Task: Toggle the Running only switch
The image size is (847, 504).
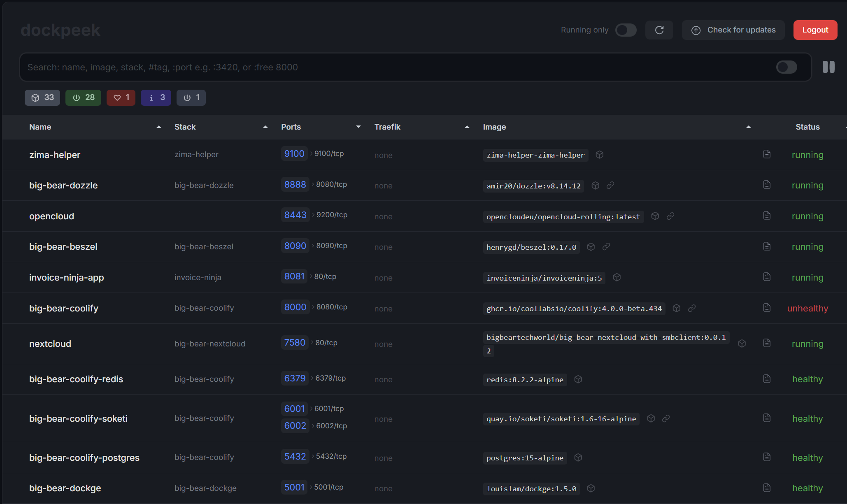Action: (x=626, y=30)
